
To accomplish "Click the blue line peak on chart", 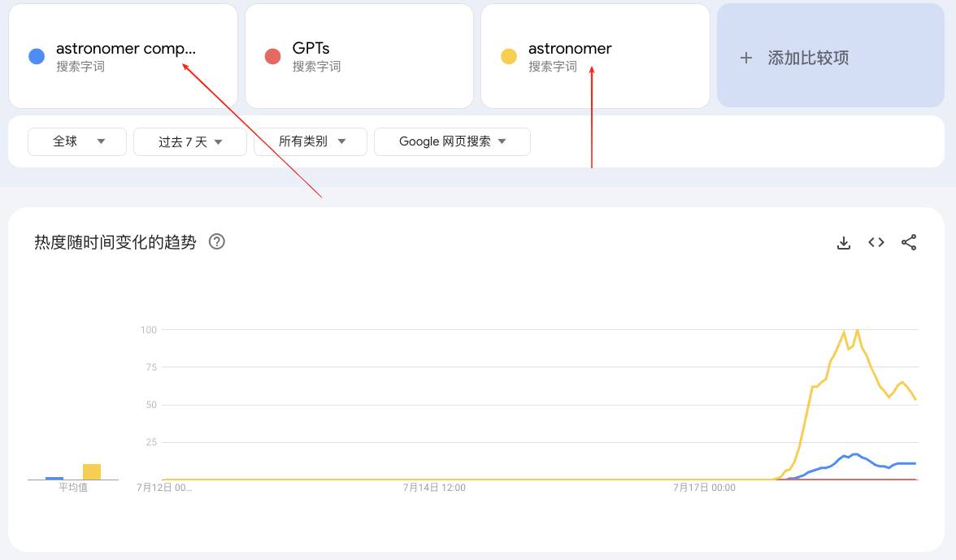I will coord(855,454).
